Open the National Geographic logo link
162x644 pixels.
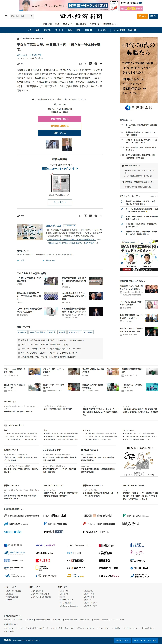[42, 568]
